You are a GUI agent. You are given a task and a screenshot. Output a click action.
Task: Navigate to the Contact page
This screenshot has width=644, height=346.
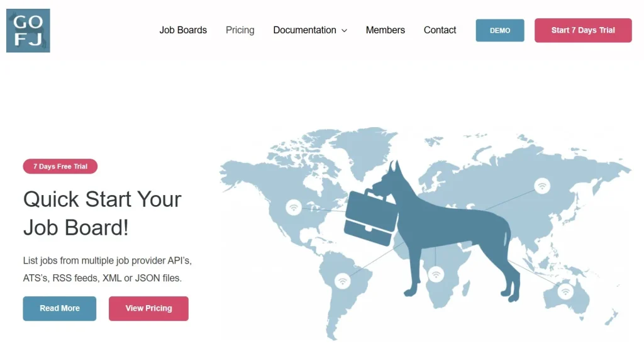[440, 30]
